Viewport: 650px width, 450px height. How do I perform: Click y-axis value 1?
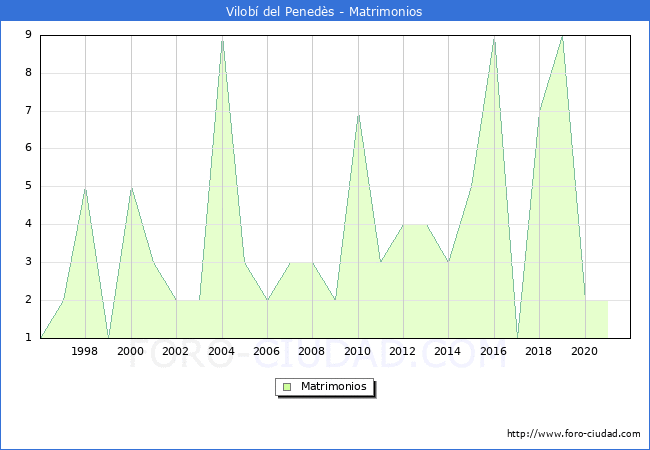tap(28, 337)
